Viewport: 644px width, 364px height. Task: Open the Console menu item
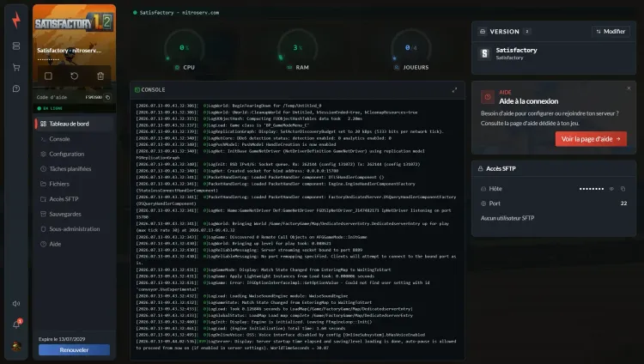click(74, 139)
